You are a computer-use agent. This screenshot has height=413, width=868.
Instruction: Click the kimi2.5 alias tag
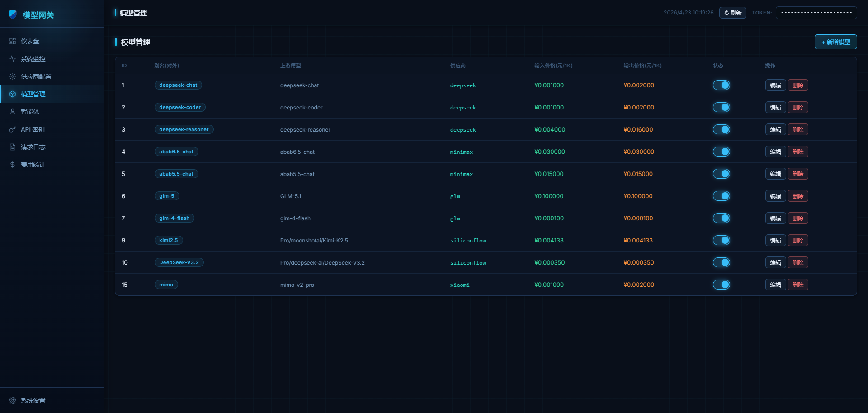(169, 240)
